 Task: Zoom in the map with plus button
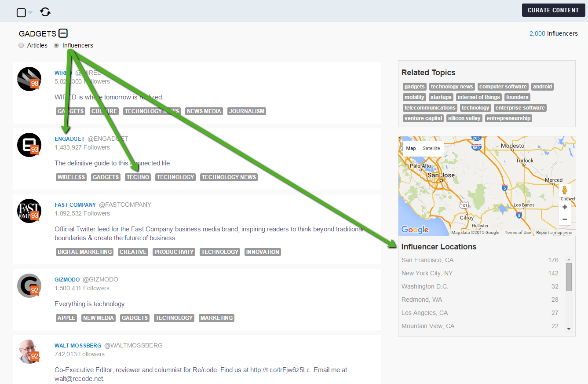click(x=565, y=207)
